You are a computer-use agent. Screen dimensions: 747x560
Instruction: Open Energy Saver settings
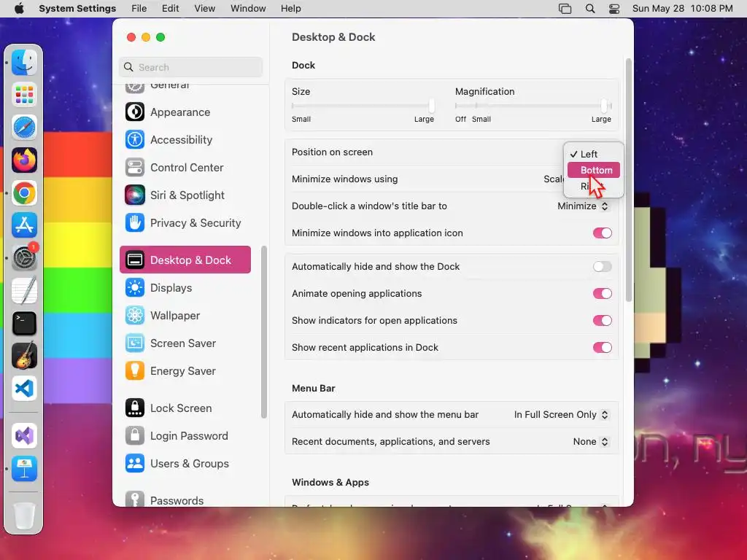185,370
